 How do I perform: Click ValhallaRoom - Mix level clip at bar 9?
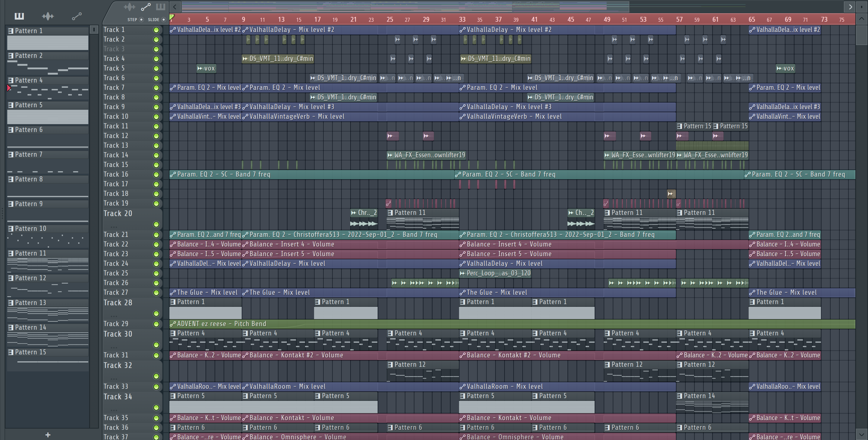coord(351,386)
